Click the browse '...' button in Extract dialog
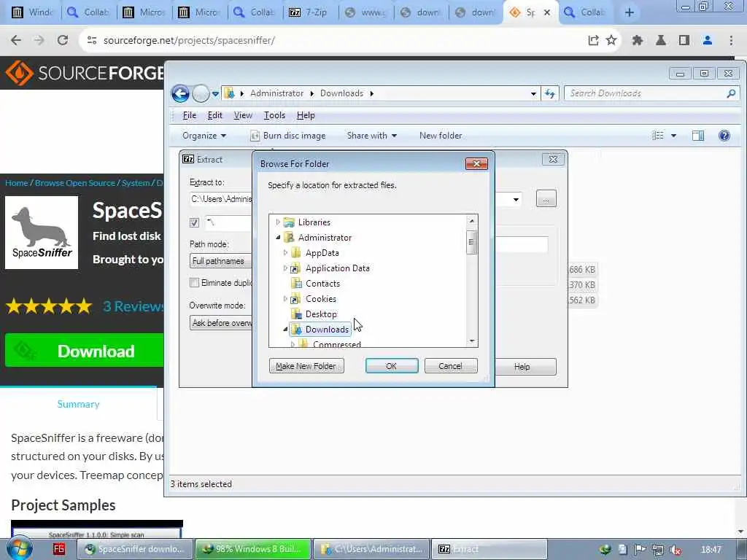 pos(546,198)
